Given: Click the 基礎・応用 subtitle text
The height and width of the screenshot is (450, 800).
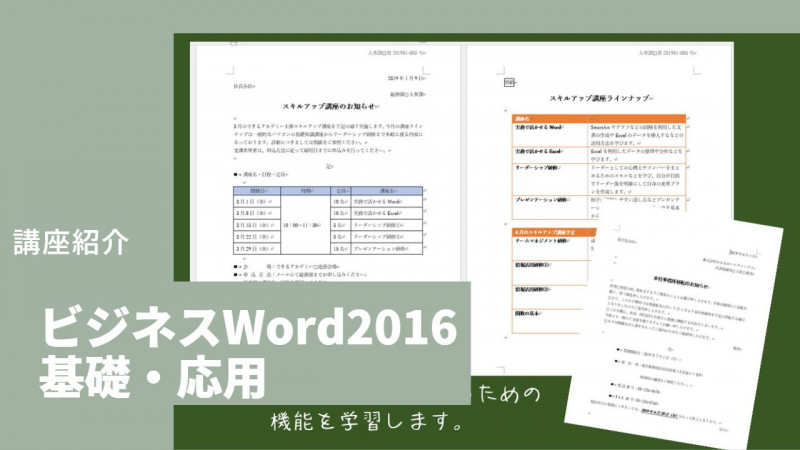Looking at the screenshot, I should point(153,378).
